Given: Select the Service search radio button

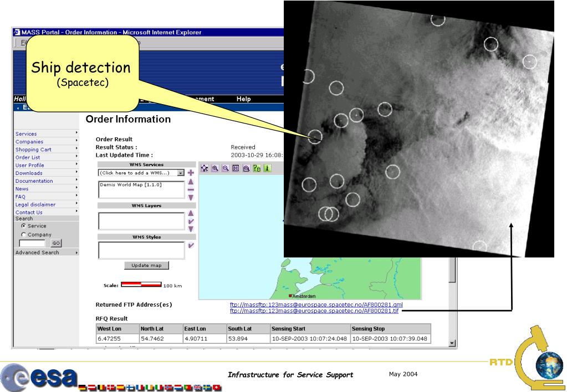Looking at the screenshot, I should (23, 226).
